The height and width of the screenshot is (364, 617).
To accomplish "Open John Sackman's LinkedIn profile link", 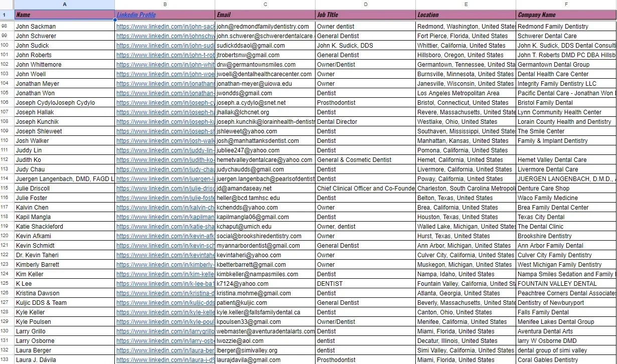I will point(165,26).
